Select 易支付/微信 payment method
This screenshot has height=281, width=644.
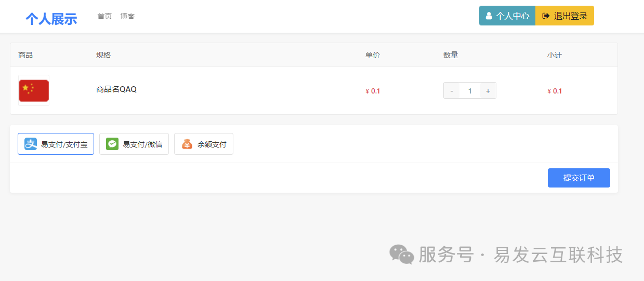(x=134, y=144)
